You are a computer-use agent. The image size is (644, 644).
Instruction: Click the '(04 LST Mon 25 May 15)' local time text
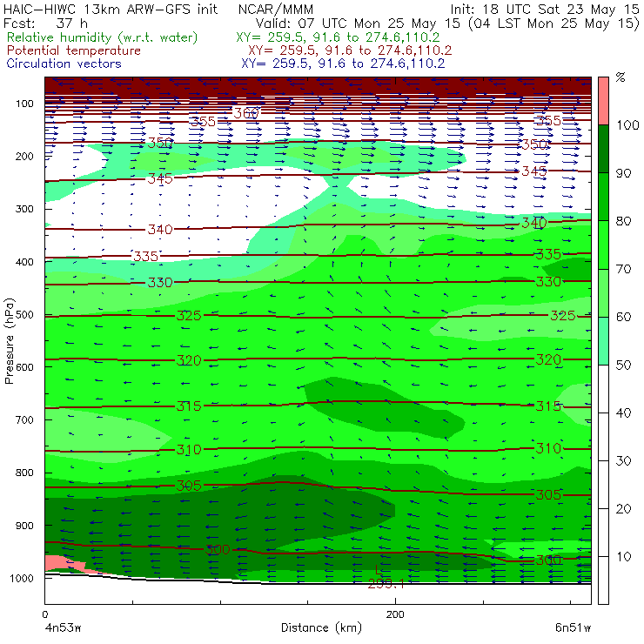click(553, 23)
